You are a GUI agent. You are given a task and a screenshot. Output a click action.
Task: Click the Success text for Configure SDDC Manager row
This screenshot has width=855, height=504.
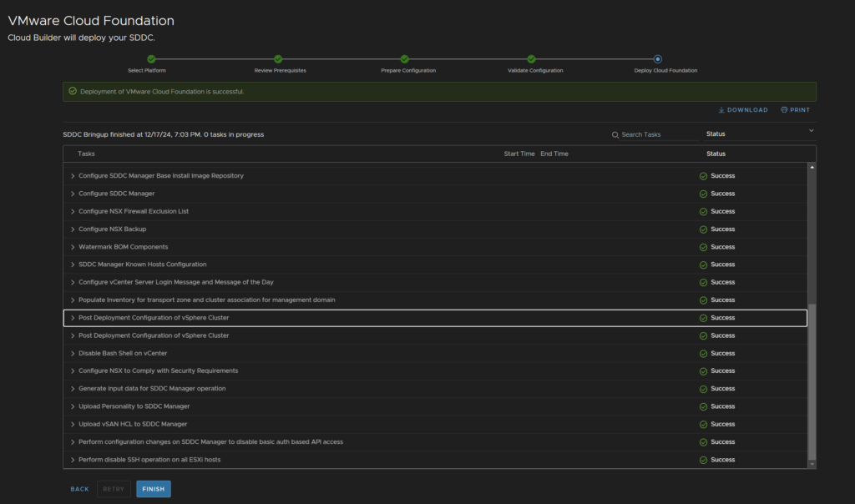722,194
